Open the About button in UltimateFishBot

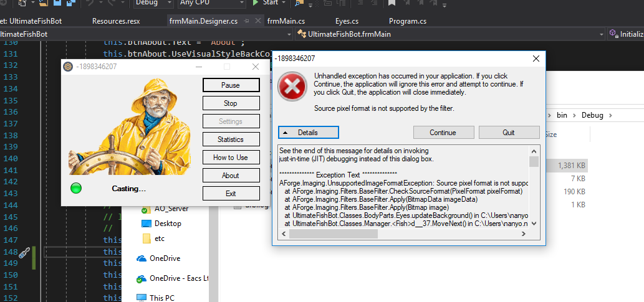[231, 176]
